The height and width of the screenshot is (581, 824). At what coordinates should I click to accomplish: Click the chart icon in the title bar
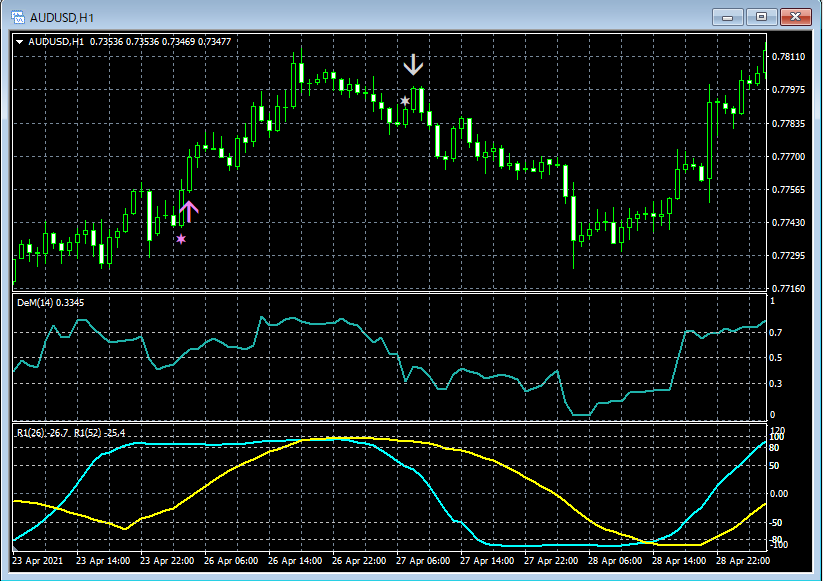[x=17, y=17]
